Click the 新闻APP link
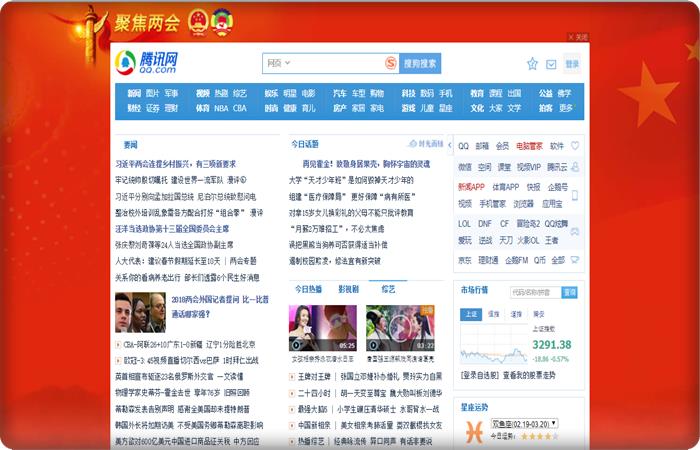 pos(471,187)
